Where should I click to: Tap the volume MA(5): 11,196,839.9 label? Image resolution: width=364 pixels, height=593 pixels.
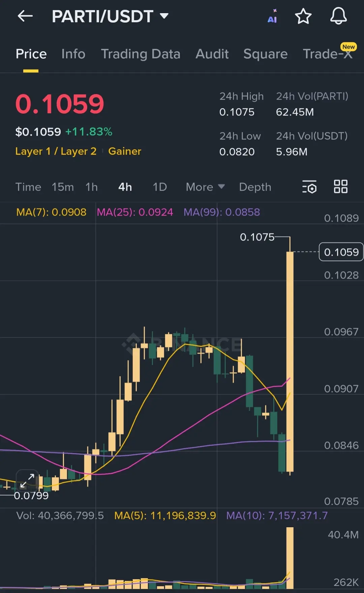pyautogui.click(x=165, y=515)
